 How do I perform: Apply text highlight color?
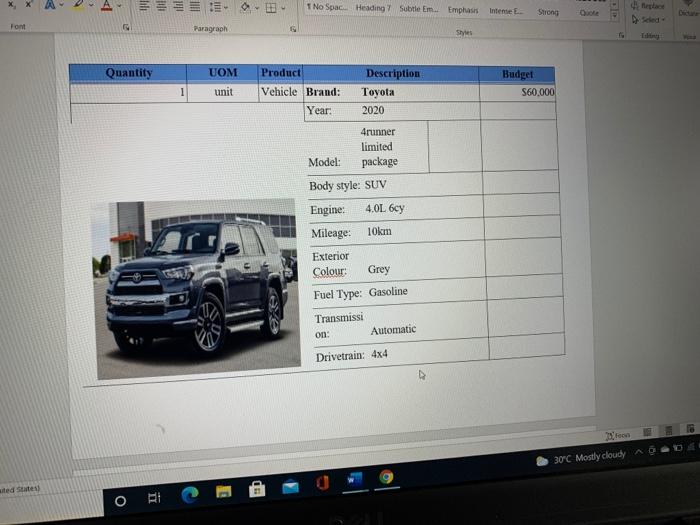click(x=78, y=5)
